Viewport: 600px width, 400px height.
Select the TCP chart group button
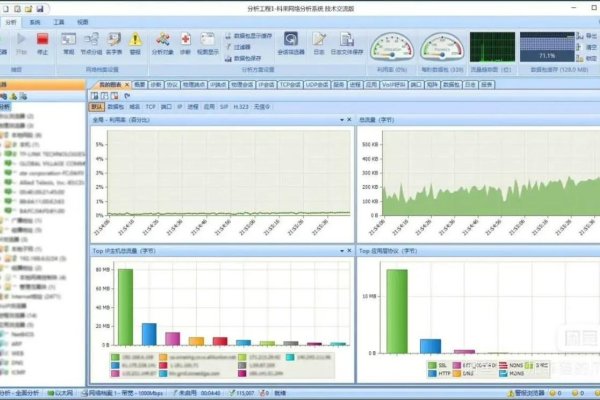click(150, 107)
